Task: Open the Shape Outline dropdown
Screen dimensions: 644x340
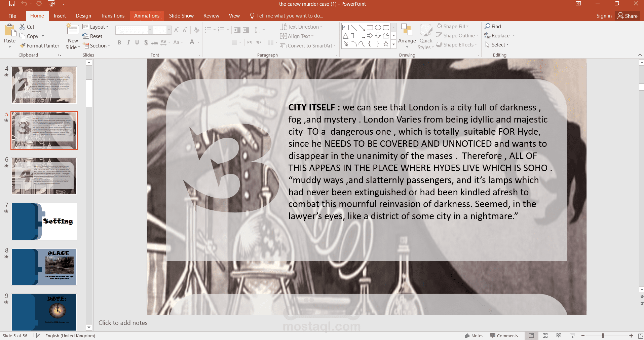Action: (457, 35)
